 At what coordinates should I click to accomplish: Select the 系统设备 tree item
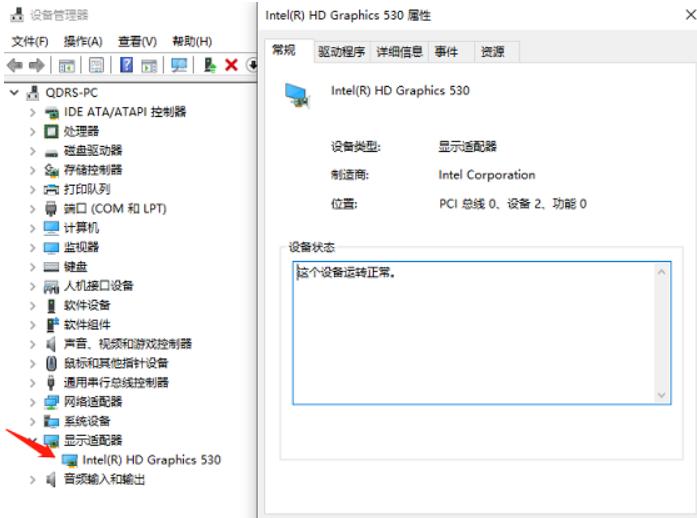[x=87, y=421]
